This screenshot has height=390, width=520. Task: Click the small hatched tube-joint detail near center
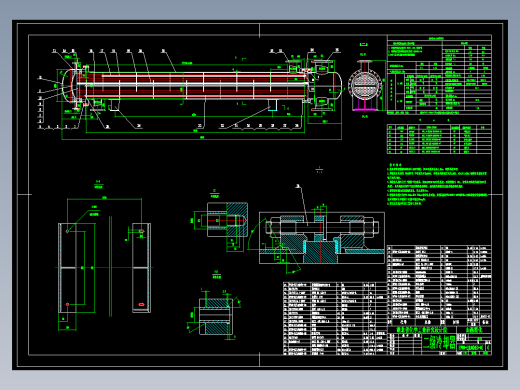(x=227, y=220)
